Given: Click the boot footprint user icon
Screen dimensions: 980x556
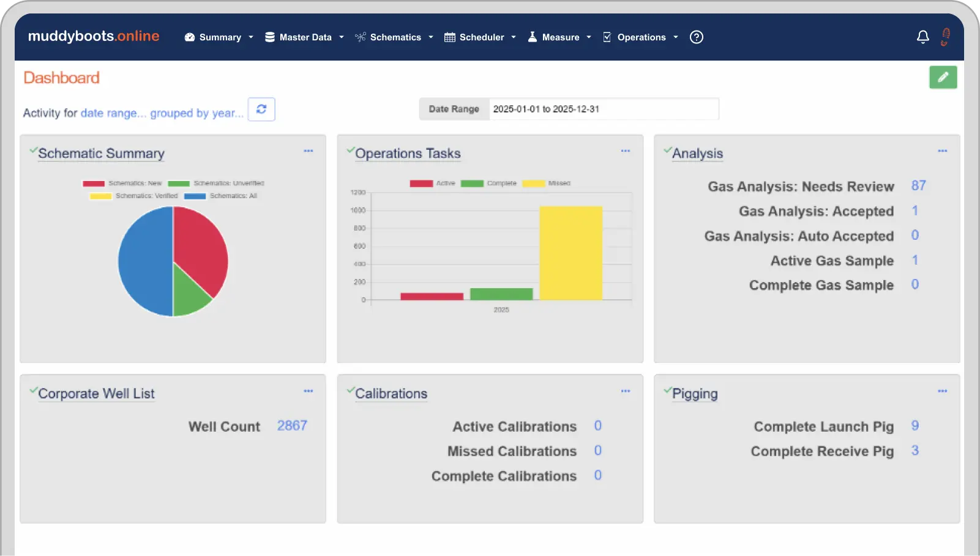Looking at the screenshot, I should tap(946, 37).
